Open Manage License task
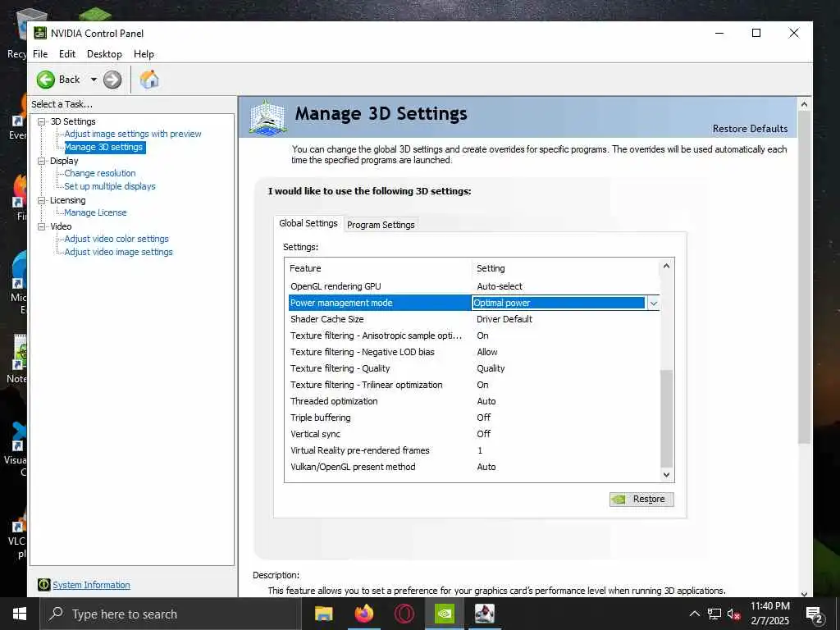Screen dimensions: 840x630 pyautogui.click(x=95, y=212)
